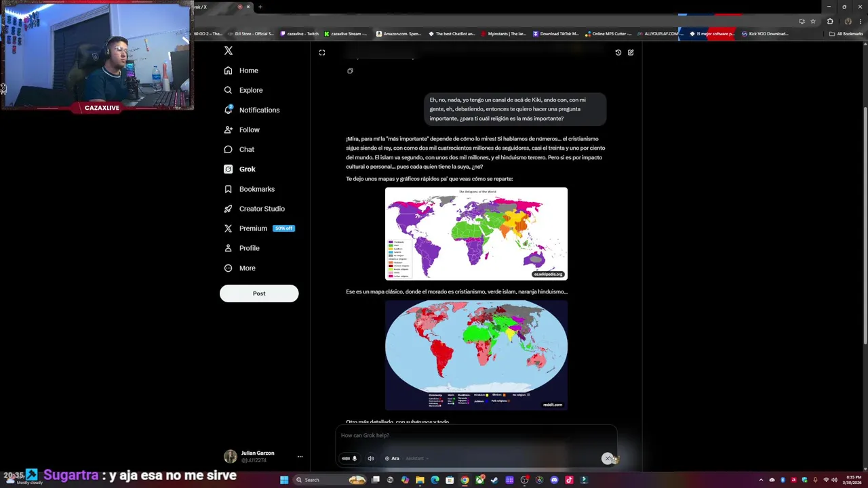Click the es.wikipedia.org source label
Image resolution: width=868 pixels, height=488 pixels.
pyautogui.click(x=548, y=274)
